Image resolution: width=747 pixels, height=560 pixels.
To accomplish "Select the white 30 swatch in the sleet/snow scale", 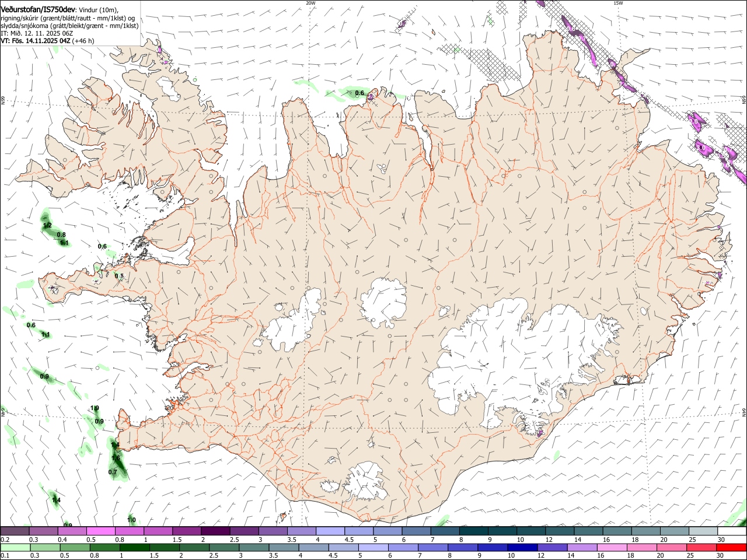I will pos(732,531).
